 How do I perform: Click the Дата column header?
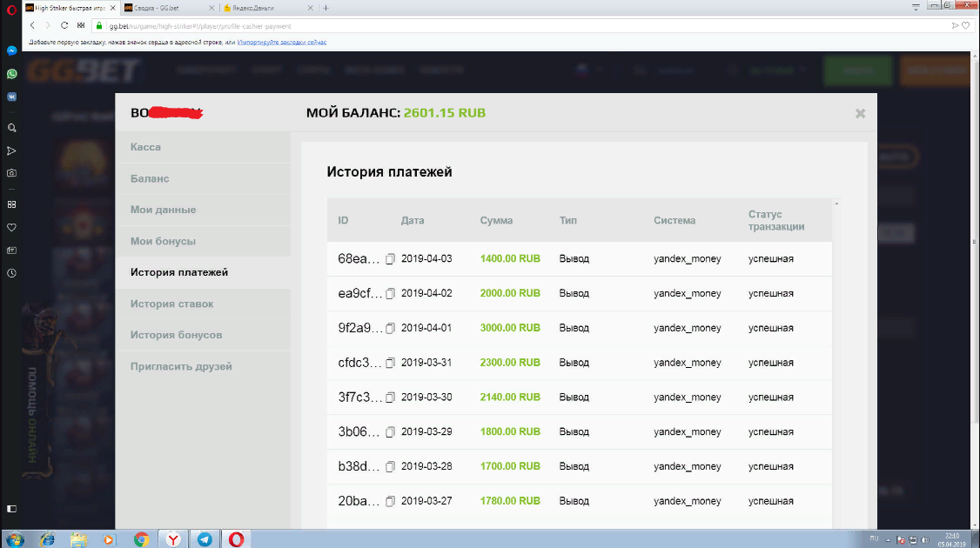tap(413, 221)
